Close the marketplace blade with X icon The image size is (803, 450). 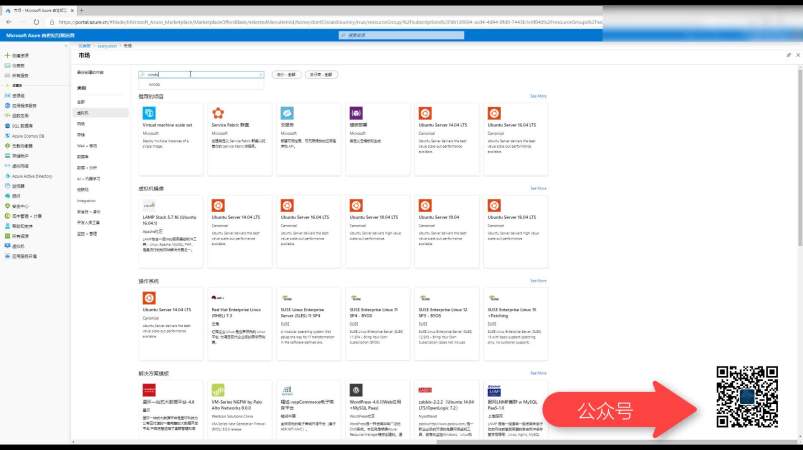click(x=798, y=55)
